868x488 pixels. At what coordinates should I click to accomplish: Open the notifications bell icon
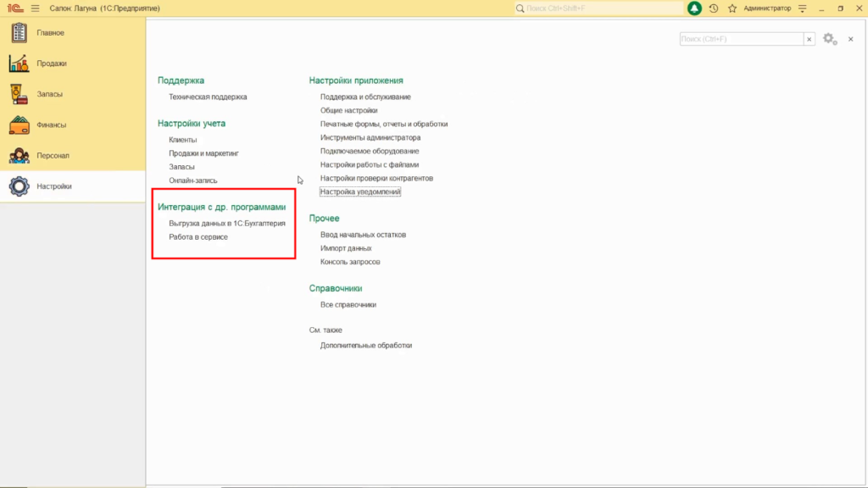click(x=694, y=8)
